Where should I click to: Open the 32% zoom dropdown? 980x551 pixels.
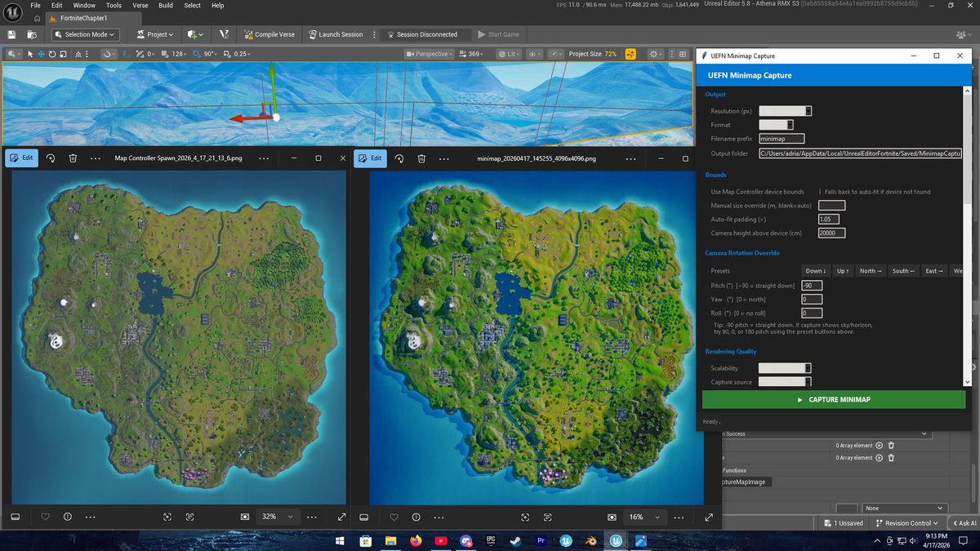click(x=276, y=517)
